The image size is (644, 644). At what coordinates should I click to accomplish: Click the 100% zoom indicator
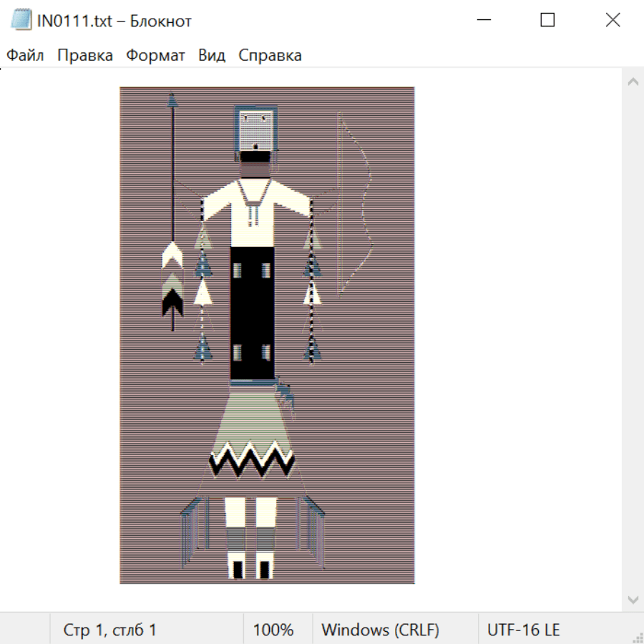[x=273, y=630]
